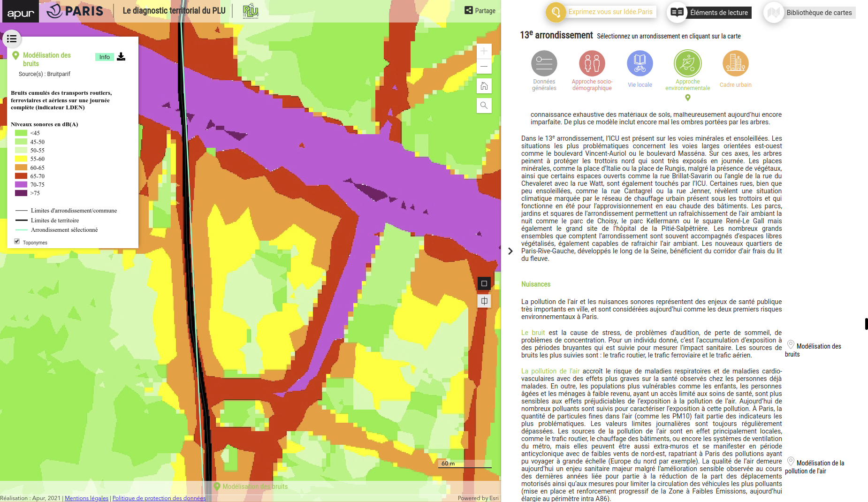
Task: Open the map search tool
Action: tap(484, 105)
